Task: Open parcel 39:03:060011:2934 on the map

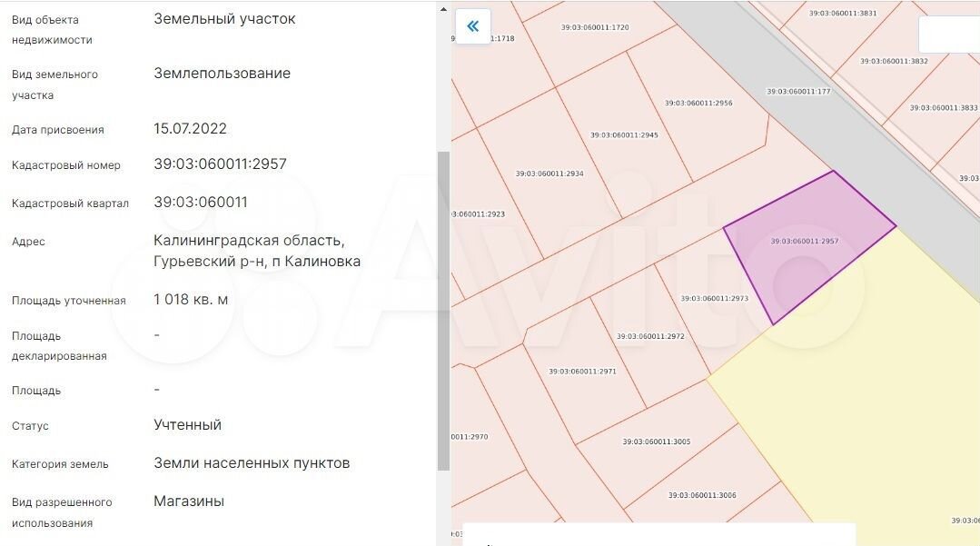Action: coord(549,174)
